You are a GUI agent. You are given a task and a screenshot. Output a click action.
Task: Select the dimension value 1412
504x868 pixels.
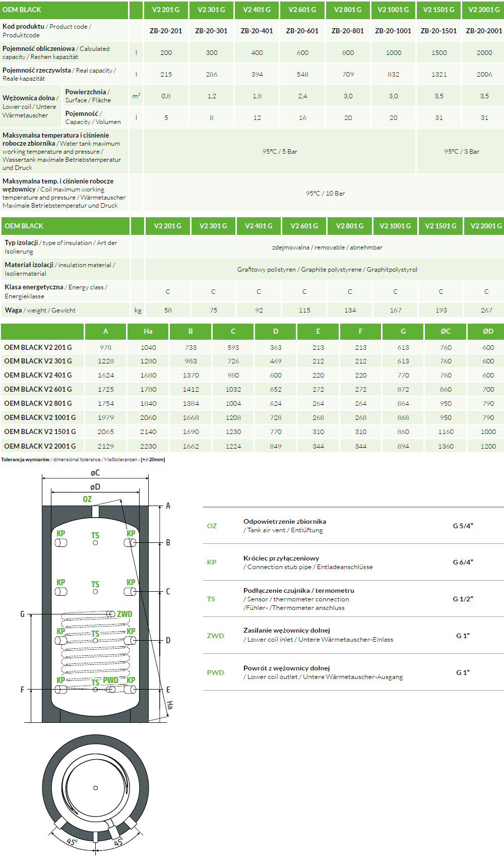(x=191, y=389)
